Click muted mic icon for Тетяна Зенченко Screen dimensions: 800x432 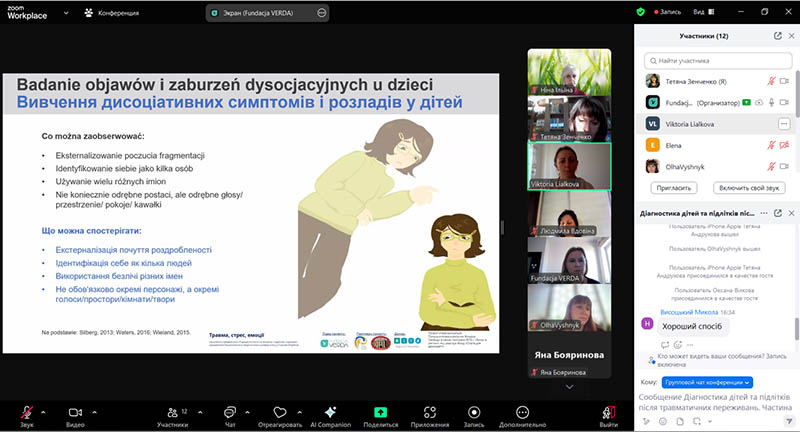(x=771, y=81)
